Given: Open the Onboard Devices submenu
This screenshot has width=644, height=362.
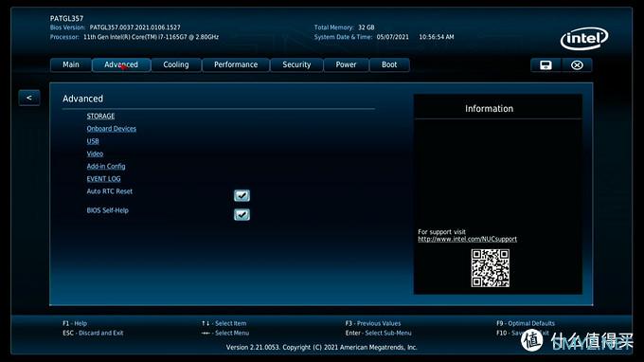Looking at the screenshot, I should [112, 129].
